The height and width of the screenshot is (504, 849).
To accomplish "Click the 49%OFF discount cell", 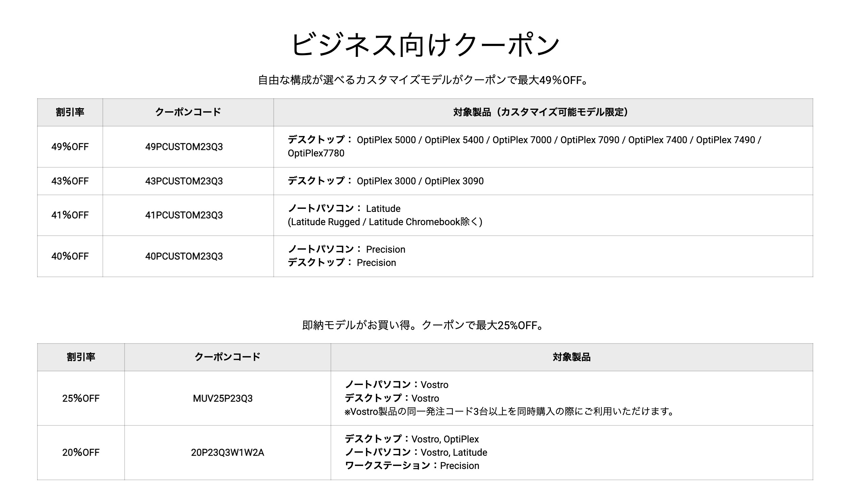I will (x=70, y=147).
